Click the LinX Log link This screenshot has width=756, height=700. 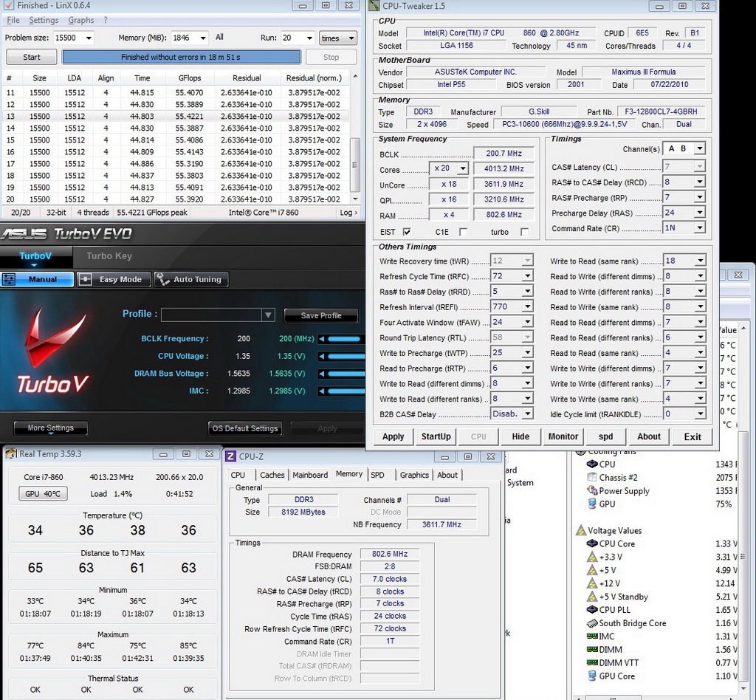tap(348, 213)
